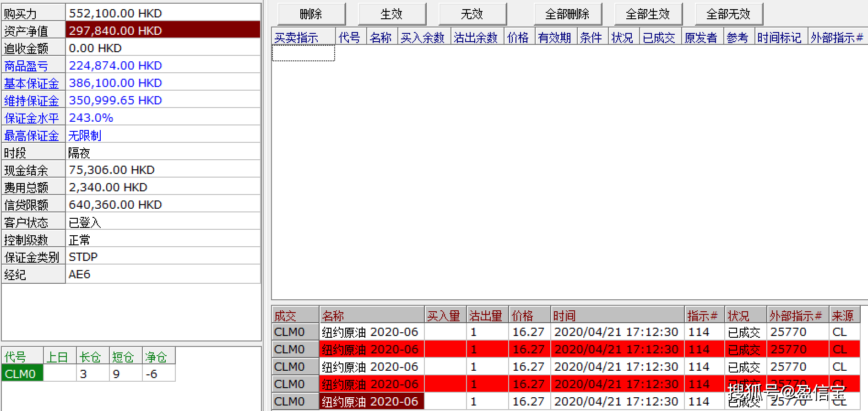Open the 保证金水平 link
Viewport: 868px width, 411px height.
point(32,118)
